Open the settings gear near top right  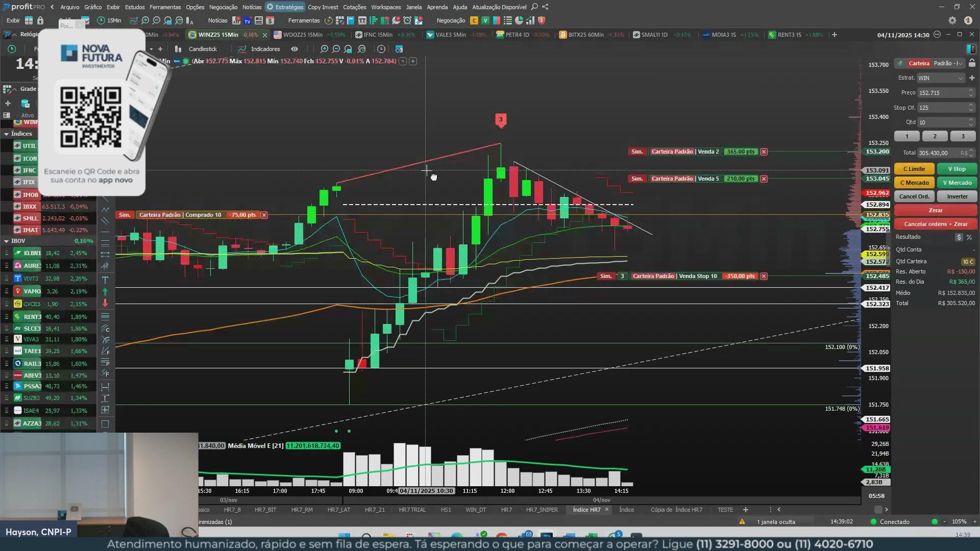pos(952,20)
